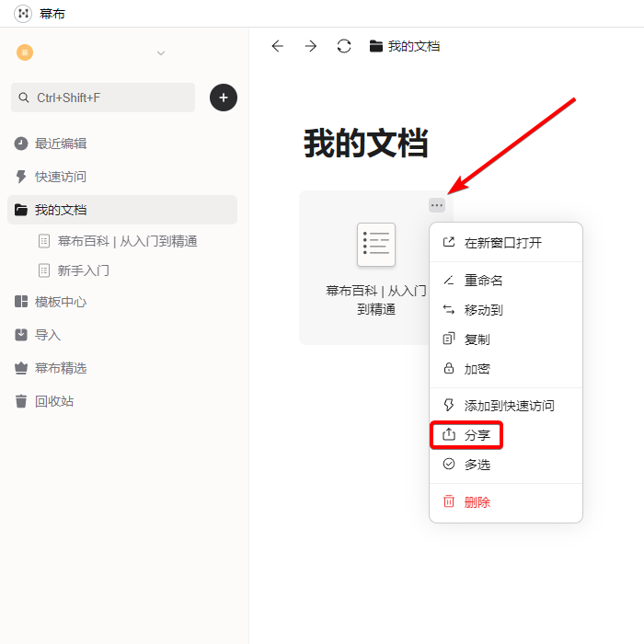Viewport: 644px width, 644px height.
Task: Select 分享 from the context menu
Action: 477,435
